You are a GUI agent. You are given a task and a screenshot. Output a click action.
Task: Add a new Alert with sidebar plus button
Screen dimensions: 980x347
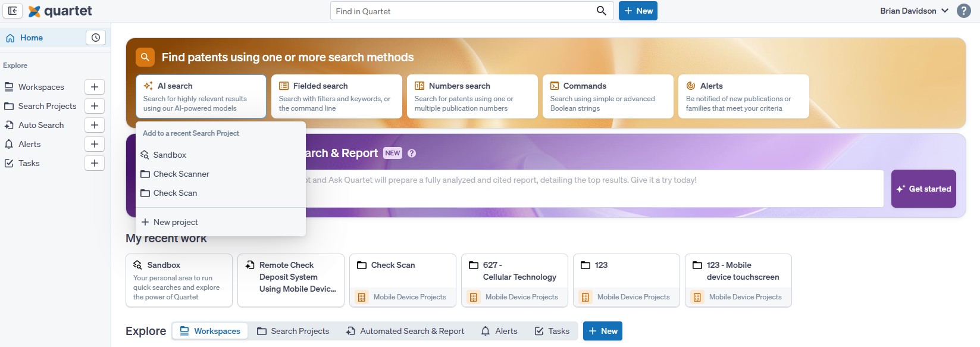click(x=95, y=144)
